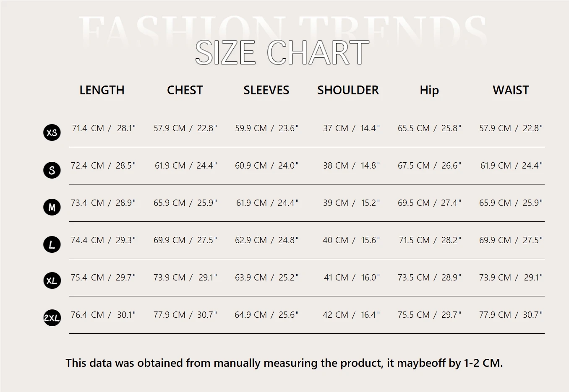This screenshot has height=392, width=569.
Task: Click 2XL hip value 75.5 CM
Action: coord(414,315)
